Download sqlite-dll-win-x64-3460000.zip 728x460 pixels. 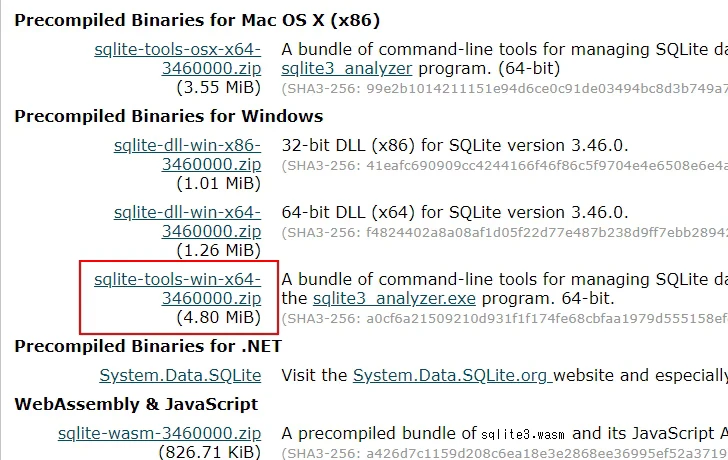click(x=188, y=221)
